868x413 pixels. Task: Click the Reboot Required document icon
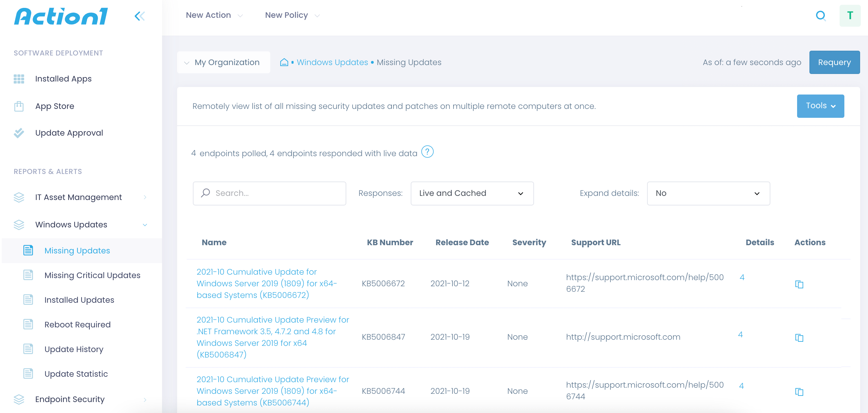[29, 324]
